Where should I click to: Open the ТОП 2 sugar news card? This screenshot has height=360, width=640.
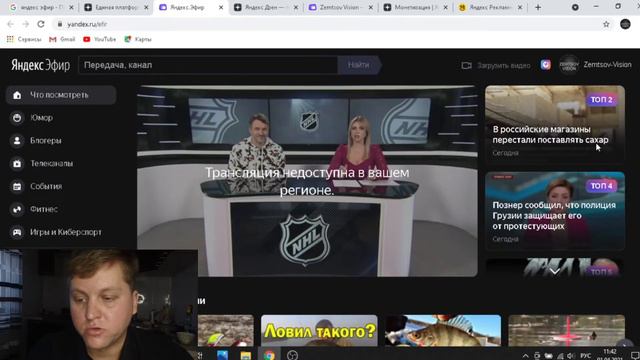click(555, 124)
